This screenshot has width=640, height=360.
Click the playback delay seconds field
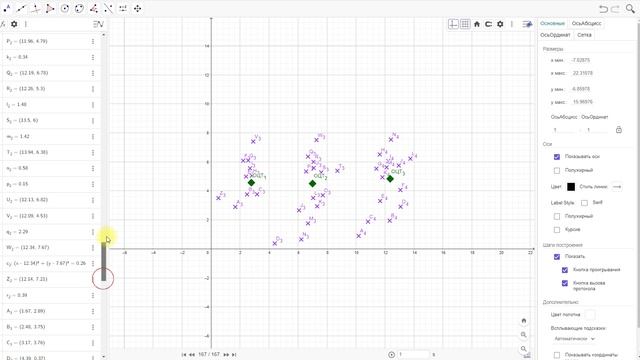413,354
